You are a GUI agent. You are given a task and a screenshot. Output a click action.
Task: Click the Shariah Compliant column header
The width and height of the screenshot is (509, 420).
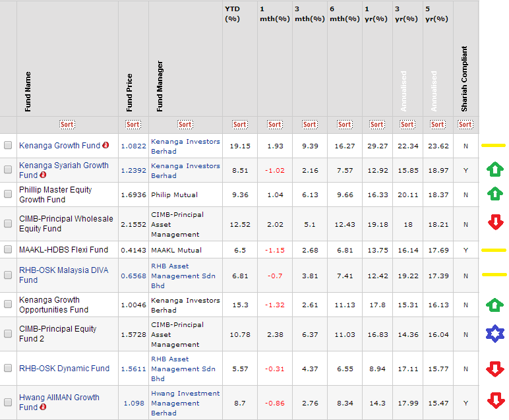point(465,79)
